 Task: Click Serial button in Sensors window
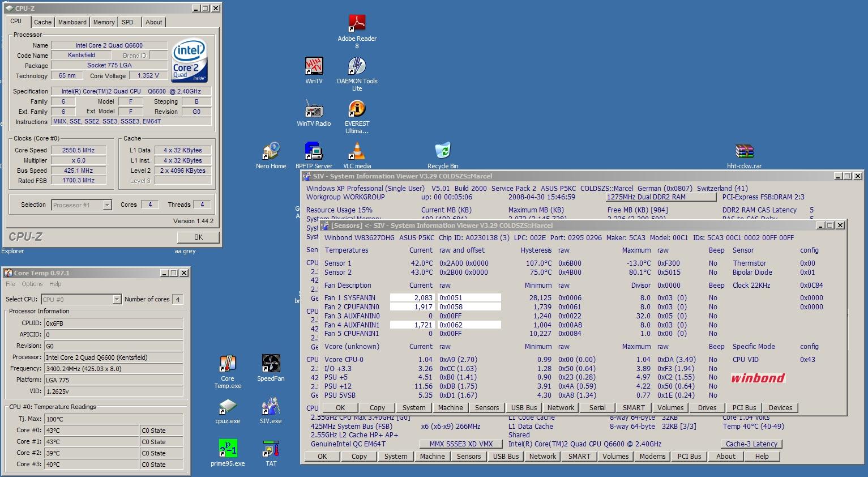click(597, 407)
